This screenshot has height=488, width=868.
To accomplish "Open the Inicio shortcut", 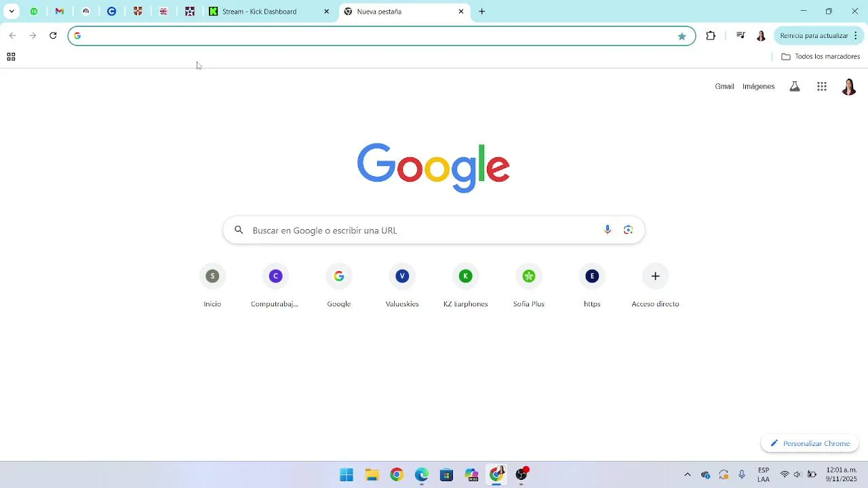I will pyautogui.click(x=212, y=286).
